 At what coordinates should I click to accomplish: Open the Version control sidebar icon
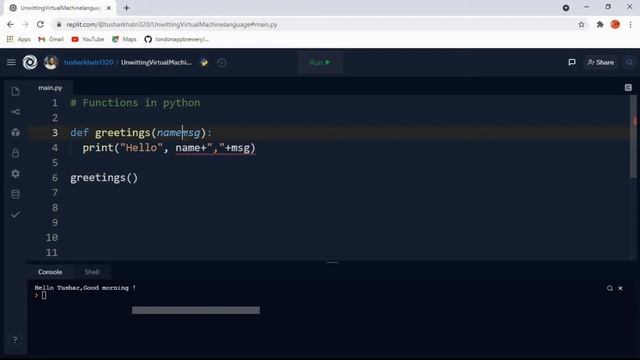16,112
